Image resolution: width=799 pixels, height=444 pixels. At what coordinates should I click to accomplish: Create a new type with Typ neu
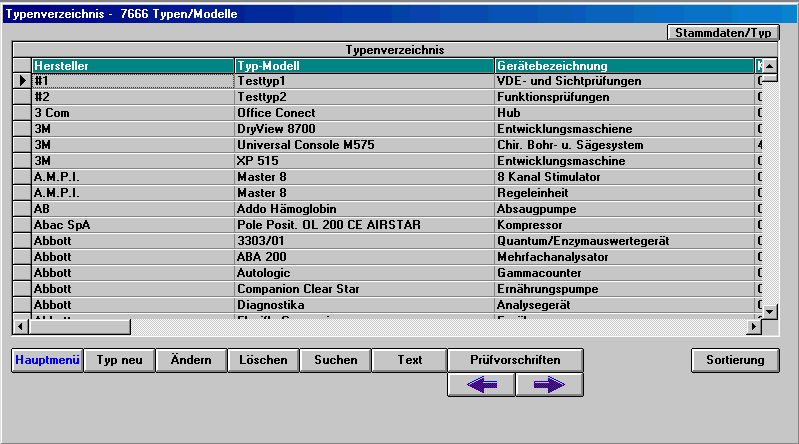pyautogui.click(x=119, y=360)
